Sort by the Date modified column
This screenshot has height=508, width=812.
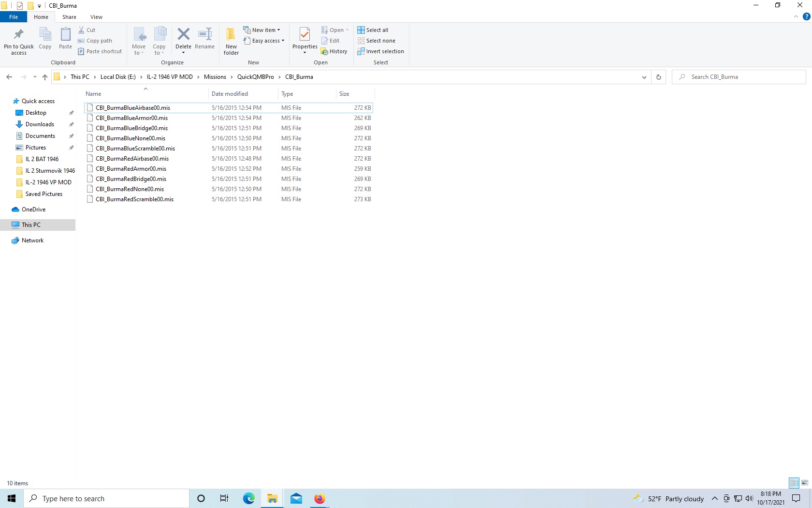coord(243,94)
